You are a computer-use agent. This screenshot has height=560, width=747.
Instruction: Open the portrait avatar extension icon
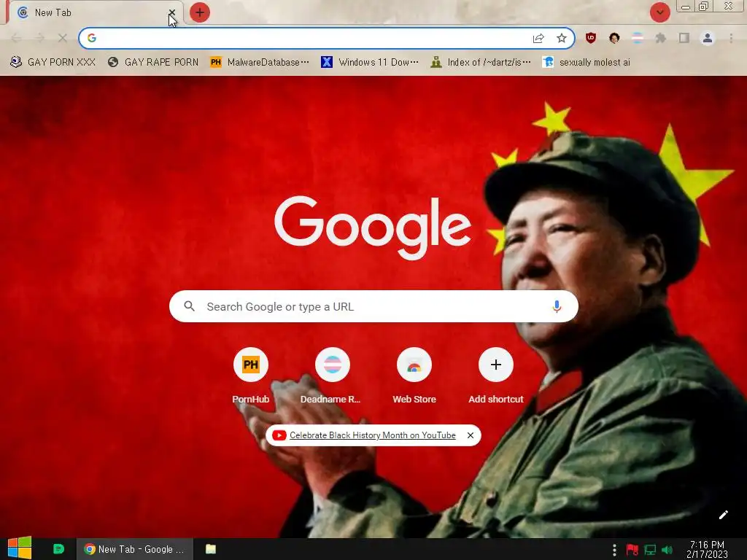coord(614,38)
